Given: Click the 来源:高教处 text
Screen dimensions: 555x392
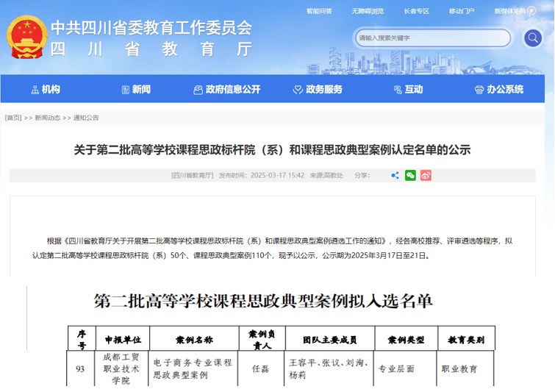Looking at the screenshot, I should (326, 175).
